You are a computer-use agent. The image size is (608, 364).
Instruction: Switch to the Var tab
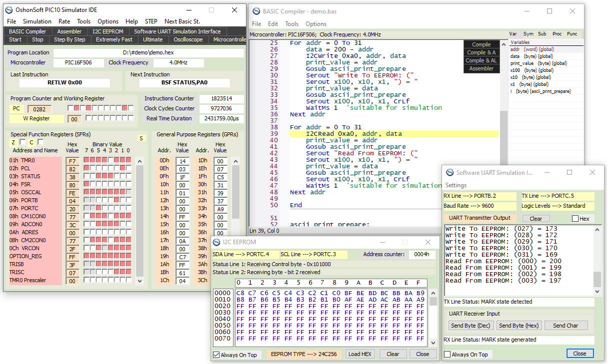513,34
